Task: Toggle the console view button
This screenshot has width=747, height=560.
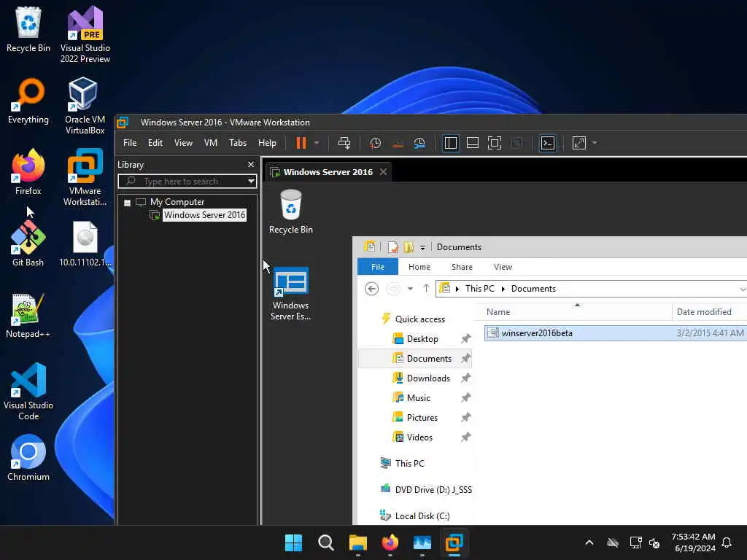Action: pyautogui.click(x=548, y=143)
